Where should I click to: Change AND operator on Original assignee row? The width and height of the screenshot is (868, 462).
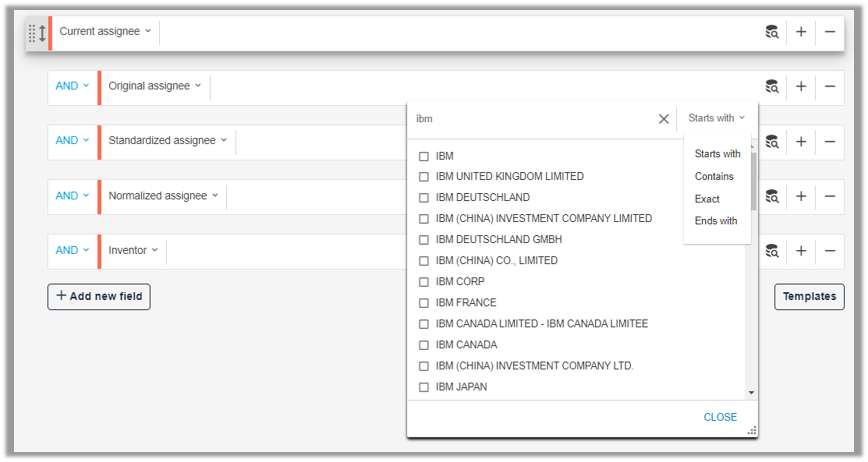pos(72,86)
